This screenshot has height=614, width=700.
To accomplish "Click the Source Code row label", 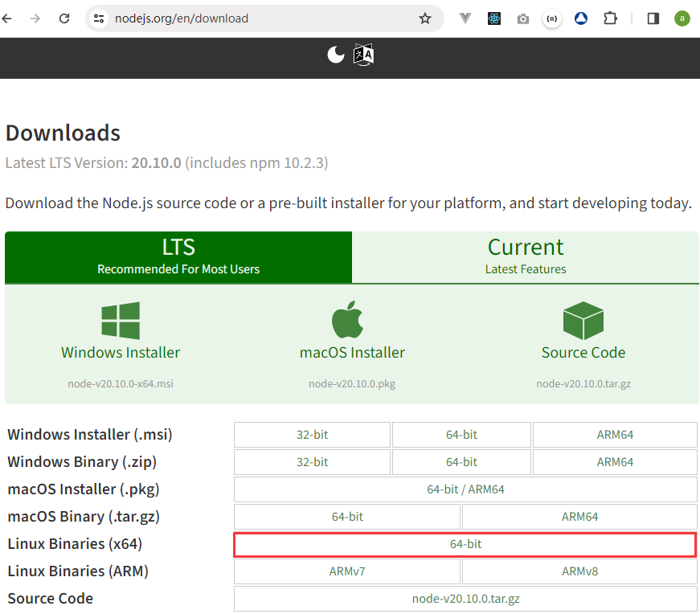I will pyautogui.click(x=51, y=599).
